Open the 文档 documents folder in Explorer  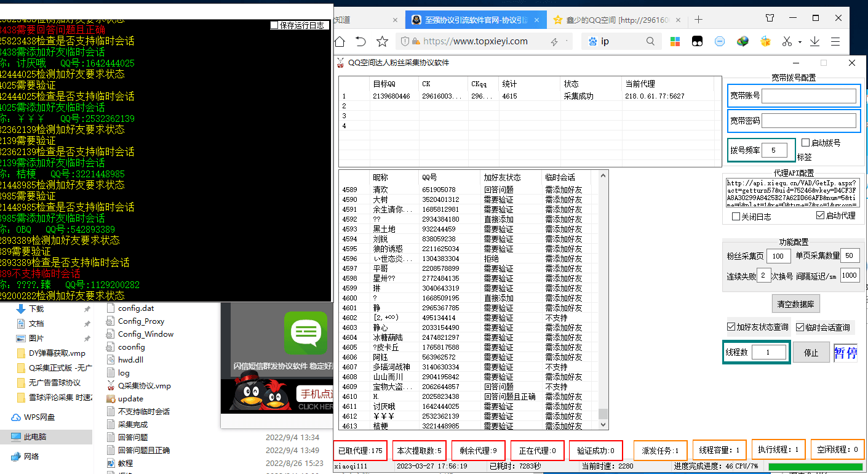[36, 323]
